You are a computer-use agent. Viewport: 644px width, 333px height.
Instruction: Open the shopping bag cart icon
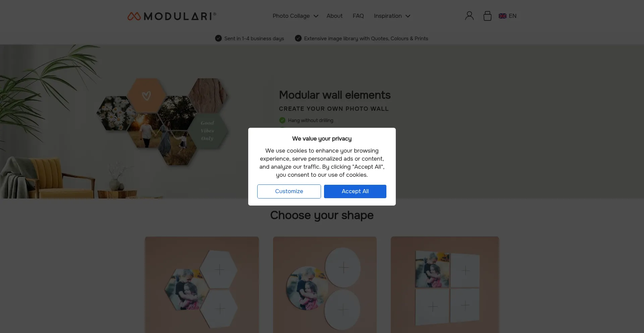(x=487, y=16)
